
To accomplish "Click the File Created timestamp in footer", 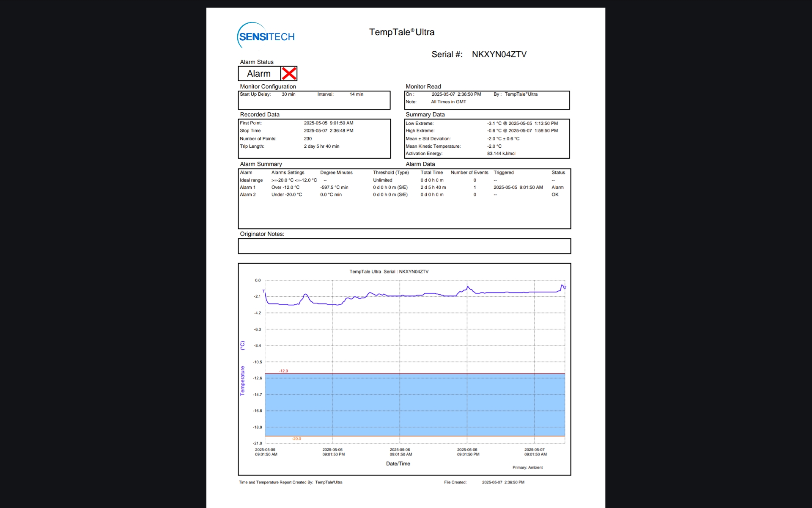I will point(503,483).
